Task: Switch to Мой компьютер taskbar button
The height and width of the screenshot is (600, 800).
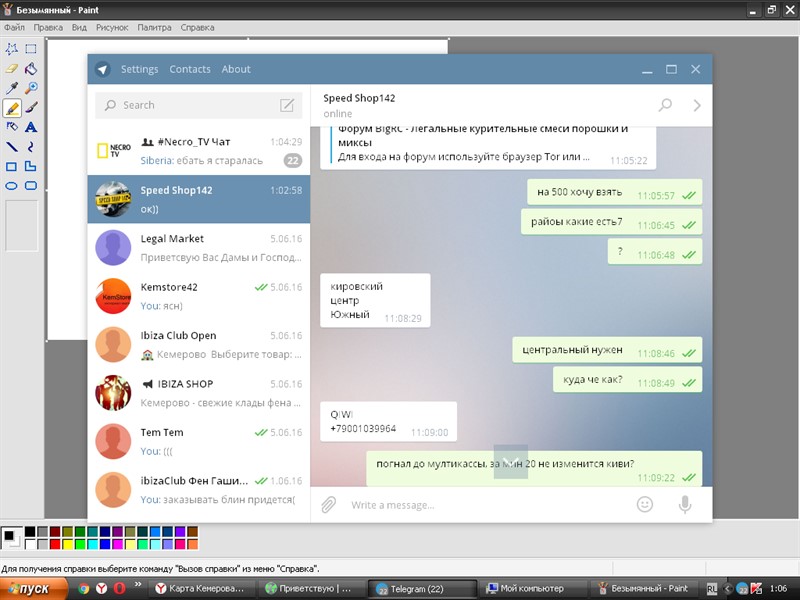Action: [x=531, y=589]
